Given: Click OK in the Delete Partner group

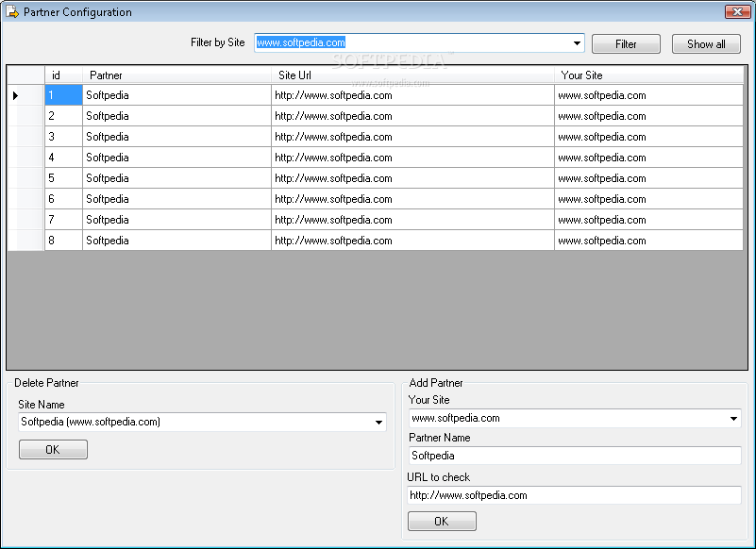Looking at the screenshot, I should (53, 450).
